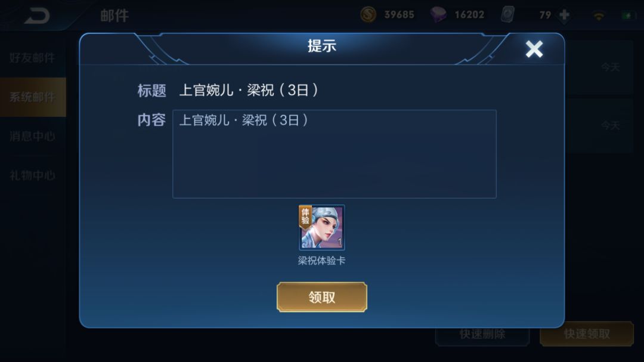Open the 消息中心 tab
The width and height of the screenshot is (644, 362).
33,137
